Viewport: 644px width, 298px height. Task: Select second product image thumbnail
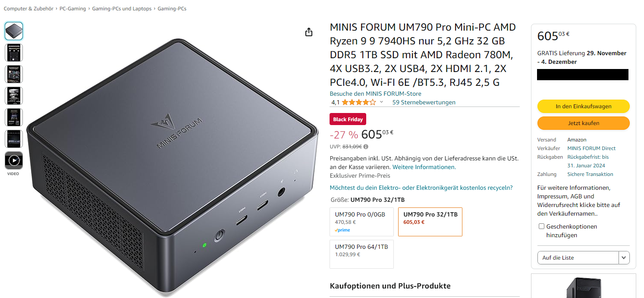(x=14, y=53)
